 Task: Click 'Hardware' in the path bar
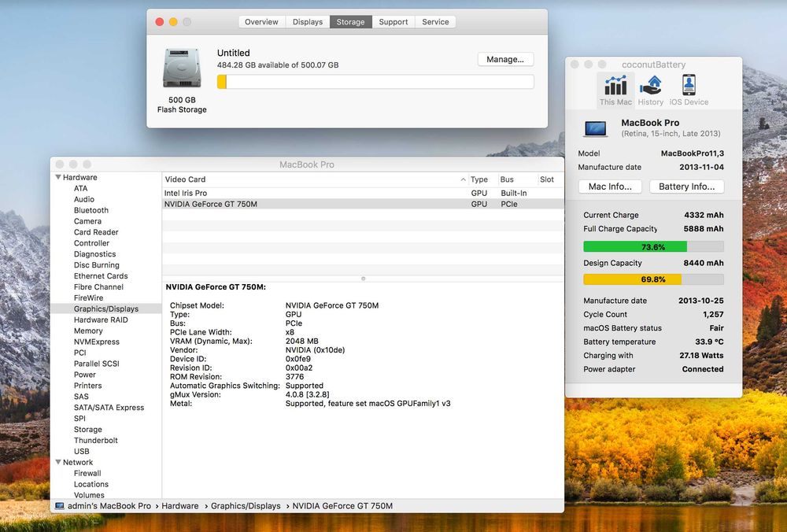[x=179, y=506]
